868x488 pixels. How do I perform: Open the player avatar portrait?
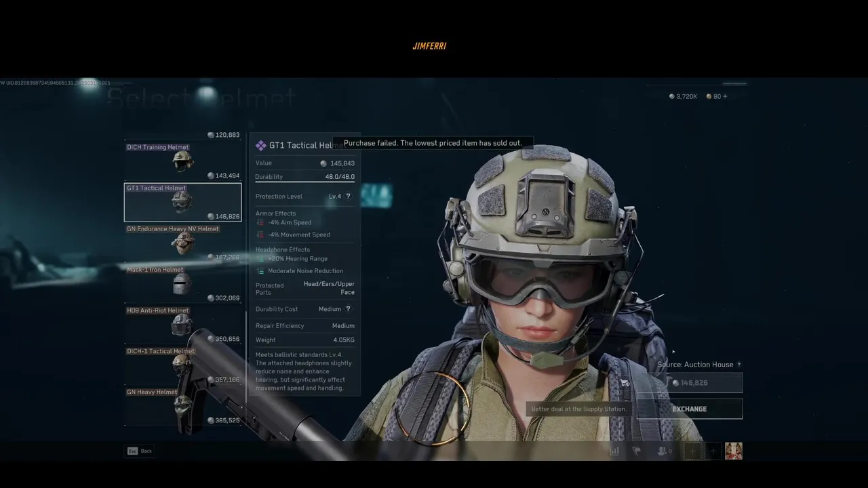[x=734, y=451]
